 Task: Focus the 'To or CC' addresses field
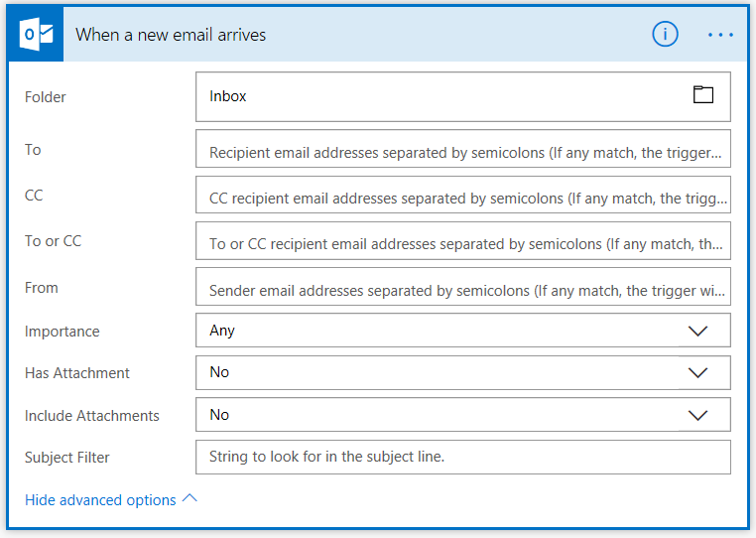pos(462,243)
